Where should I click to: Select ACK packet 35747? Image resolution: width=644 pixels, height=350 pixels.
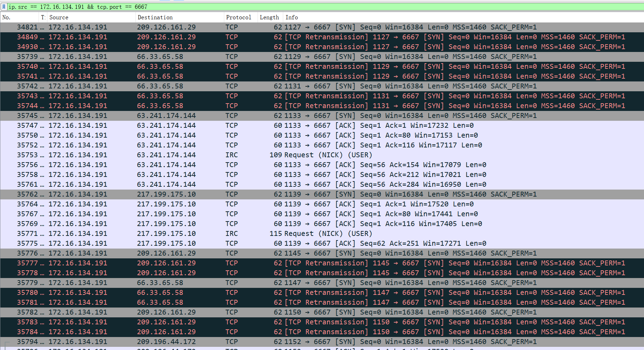(x=322, y=125)
